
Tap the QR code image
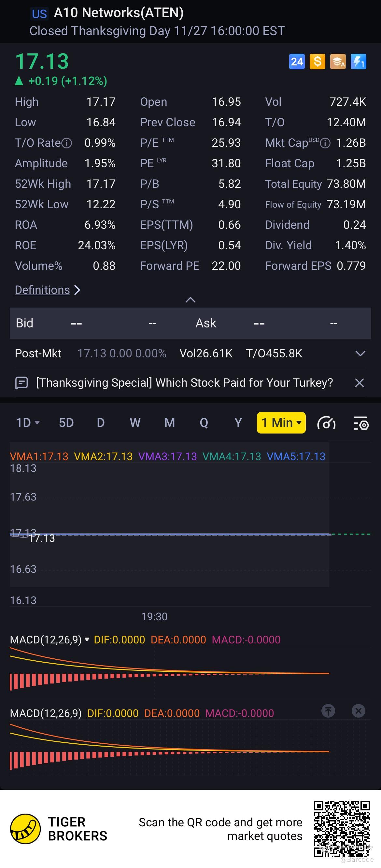point(342,829)
